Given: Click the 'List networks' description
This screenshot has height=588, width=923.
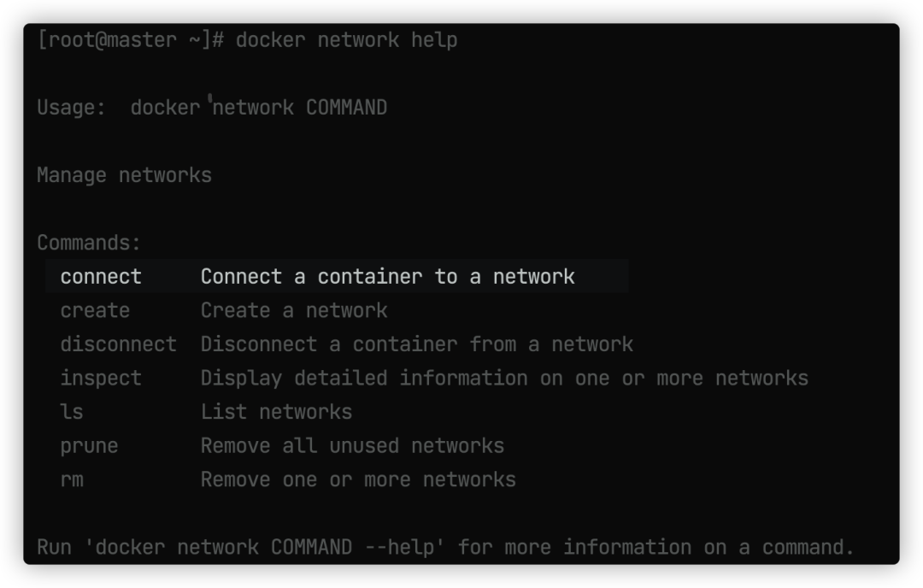Looking at the screenshot, I should [276, 411].
